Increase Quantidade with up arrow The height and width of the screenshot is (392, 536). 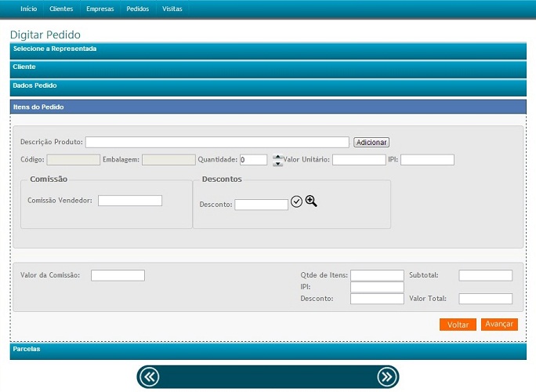(277, 157)
